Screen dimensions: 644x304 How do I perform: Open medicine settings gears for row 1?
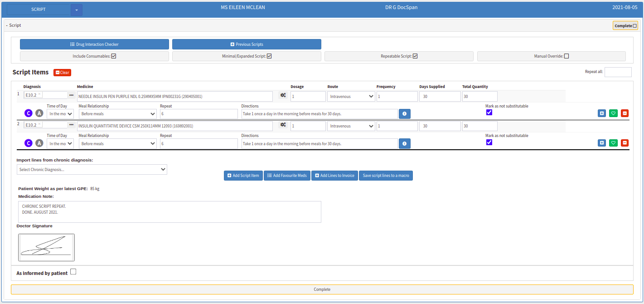coord(283,95)
